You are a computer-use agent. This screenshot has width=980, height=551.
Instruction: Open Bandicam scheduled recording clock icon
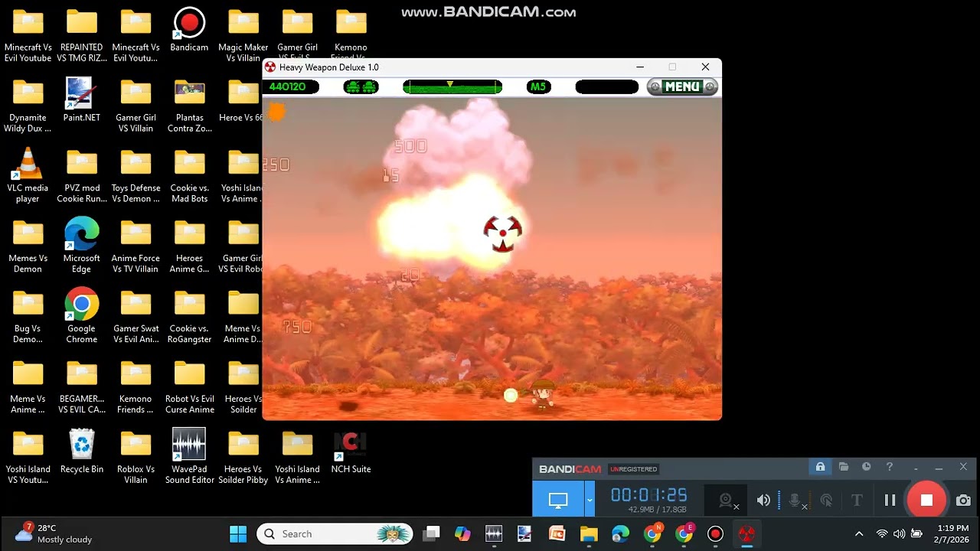pos(866,467)
